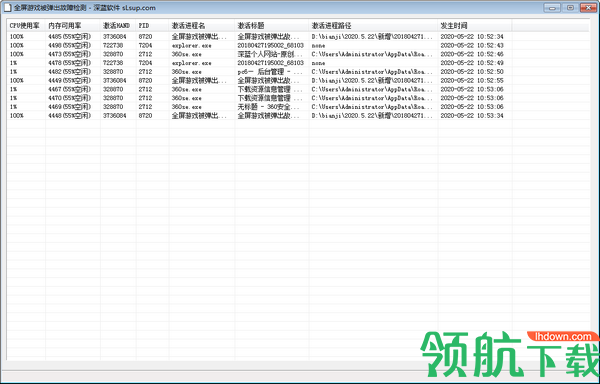Click title 20180427195002_68103 in 10:52:49 row

pyautogui.click(x=270, y=63)
